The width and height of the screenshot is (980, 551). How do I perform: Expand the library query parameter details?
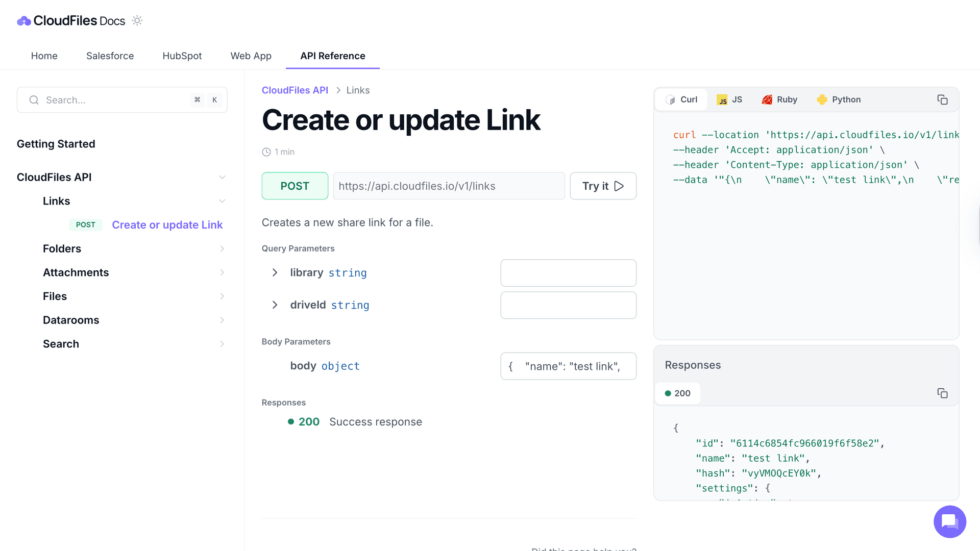point(275,272)
